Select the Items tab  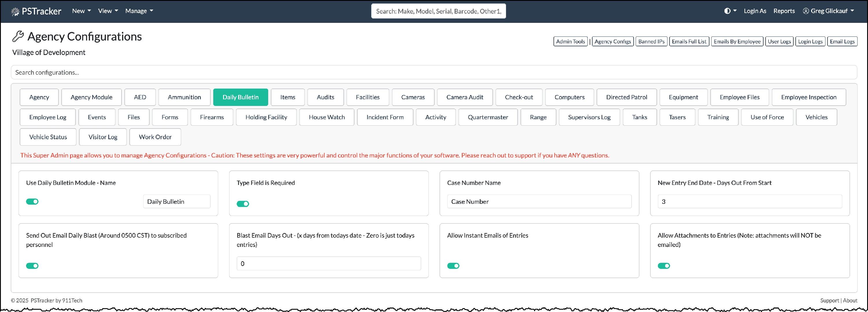288,97
